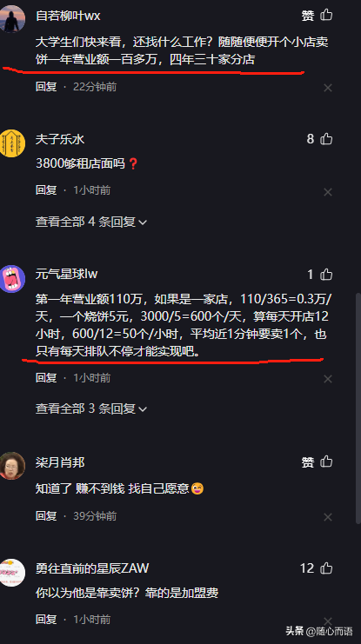The image size is (361, 644).
Task: Reply to 勇往直前的星辰ZAW's comment
Action: [x=46, y=619]
